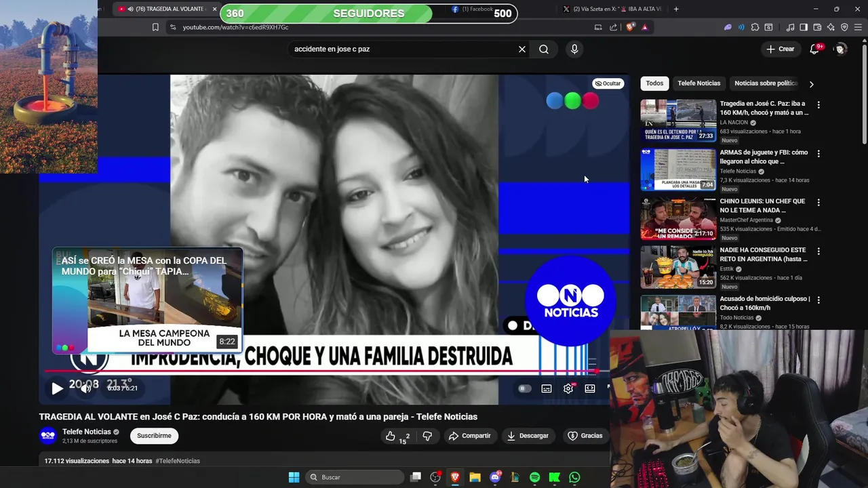Open more options for NADIE HA CONSEGUIDO video
Image resolution: width=868 pixels, height=488 pixels.
point(818,251)
